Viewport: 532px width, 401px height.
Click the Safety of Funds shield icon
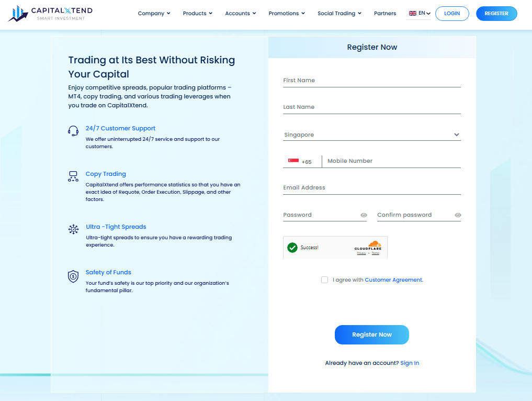pyautogui.click(x=73, y=276)
